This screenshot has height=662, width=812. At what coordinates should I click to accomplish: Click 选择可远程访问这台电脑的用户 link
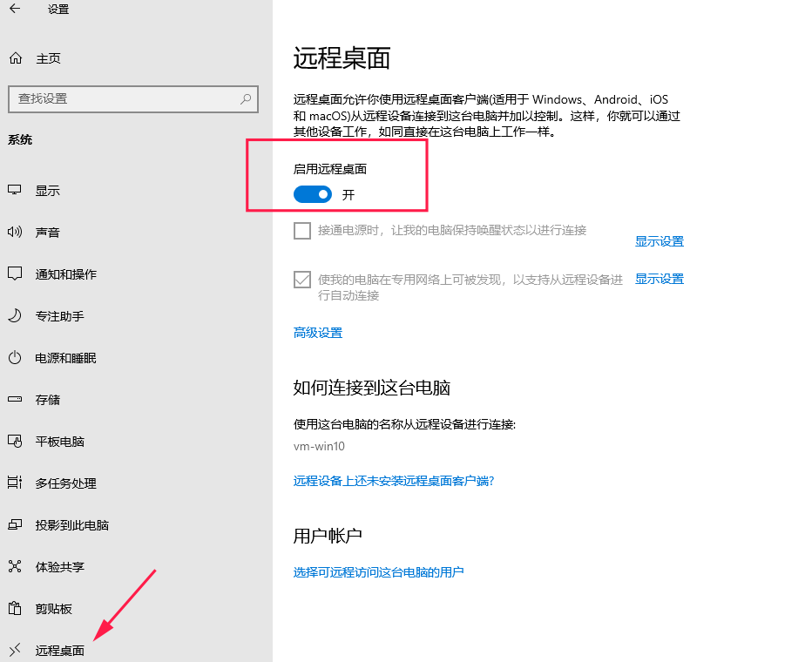coord(378,572)
